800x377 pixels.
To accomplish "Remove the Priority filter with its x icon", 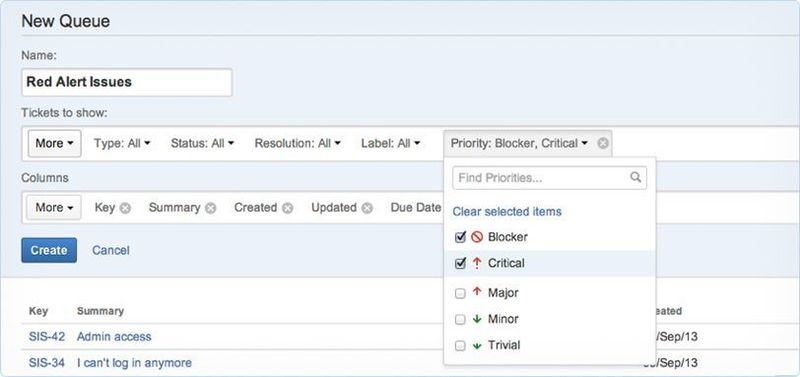I will pyautogui.click(x=603, y=143).
